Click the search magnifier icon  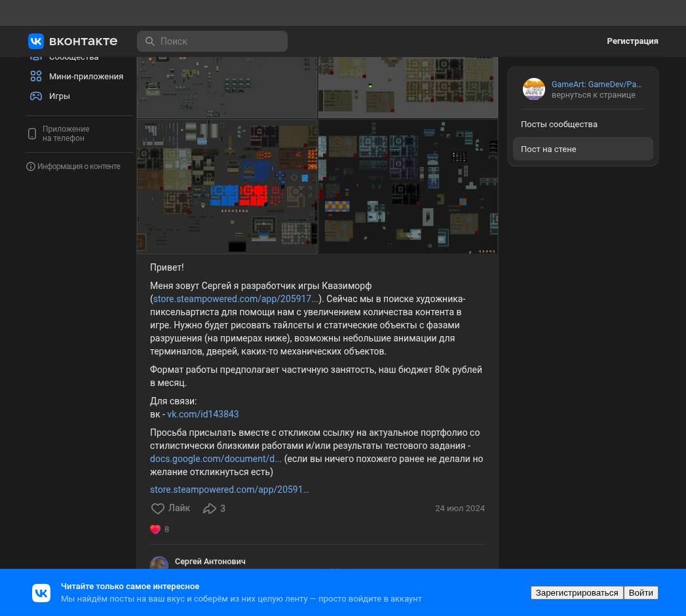point(149,41)
